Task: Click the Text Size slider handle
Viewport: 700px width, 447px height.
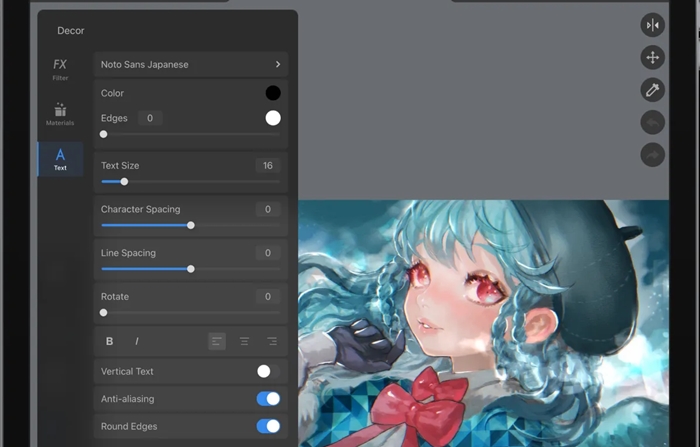Action: click(x=124, y=182)
